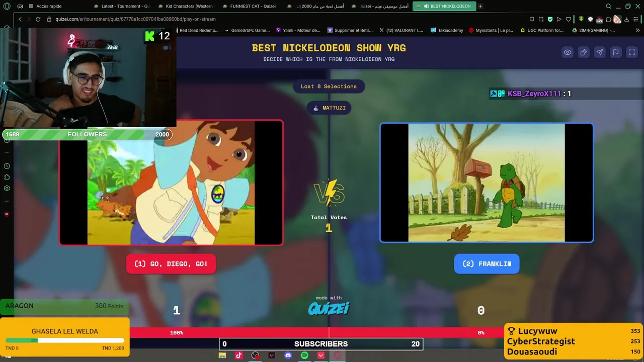This screenshot has height=362, width=644.
Task: Open the Game3rbPc Game... bookmark
Action: (x=248, y=30)
